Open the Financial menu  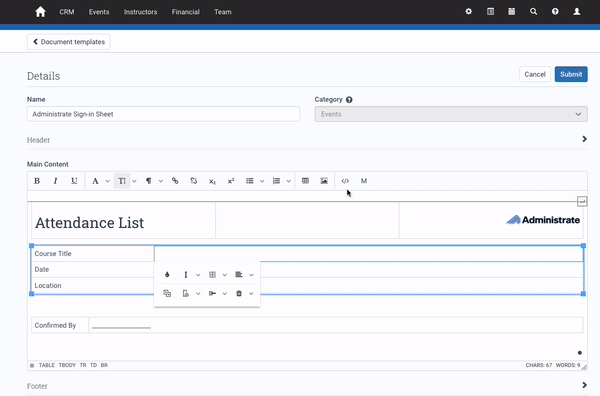(186, 12)
